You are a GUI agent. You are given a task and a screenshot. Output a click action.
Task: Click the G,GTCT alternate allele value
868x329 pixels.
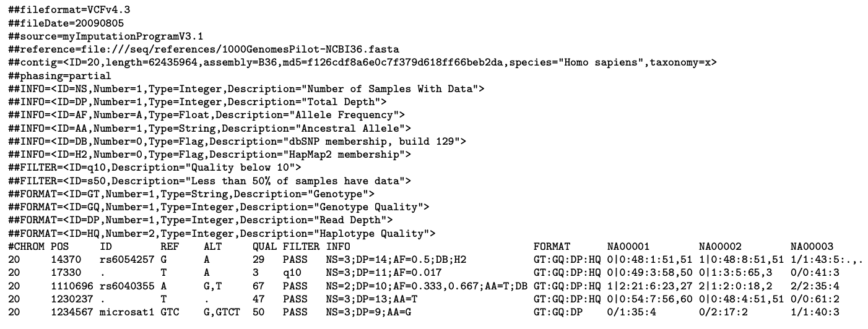coord(222,313)
